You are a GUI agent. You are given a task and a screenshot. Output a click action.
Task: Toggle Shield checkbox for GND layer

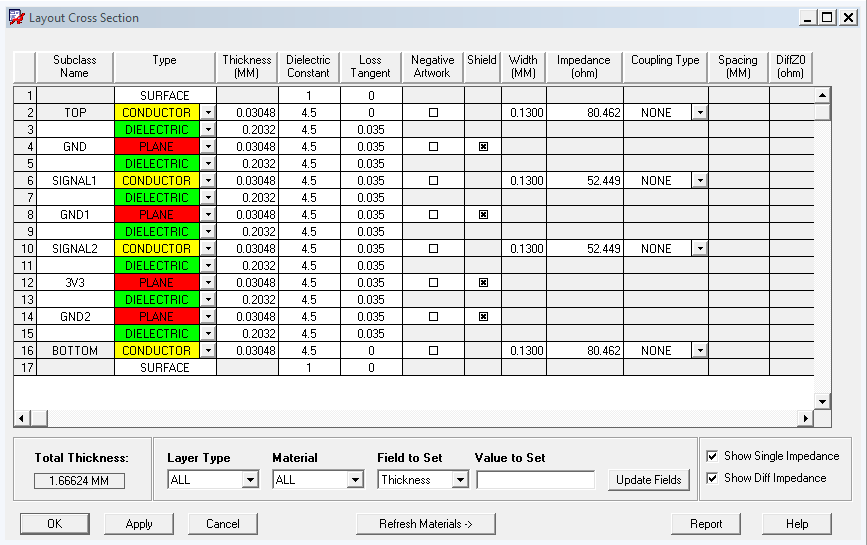point(483,146)
